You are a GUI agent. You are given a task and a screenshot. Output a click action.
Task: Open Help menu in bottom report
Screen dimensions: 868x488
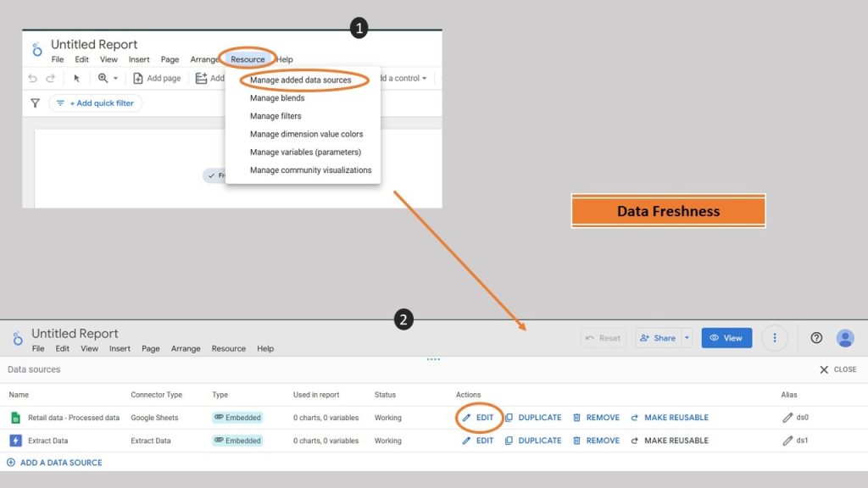[265, 348]
